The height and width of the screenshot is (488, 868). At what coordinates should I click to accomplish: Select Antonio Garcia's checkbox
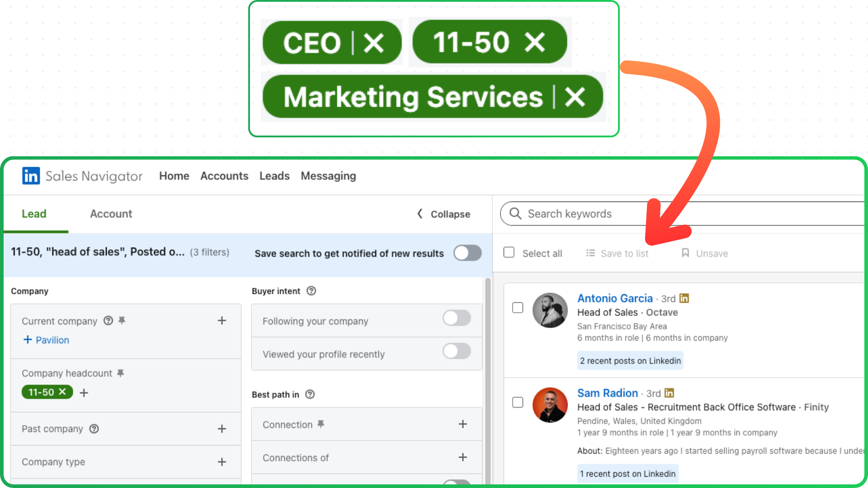tap(518, 308)
